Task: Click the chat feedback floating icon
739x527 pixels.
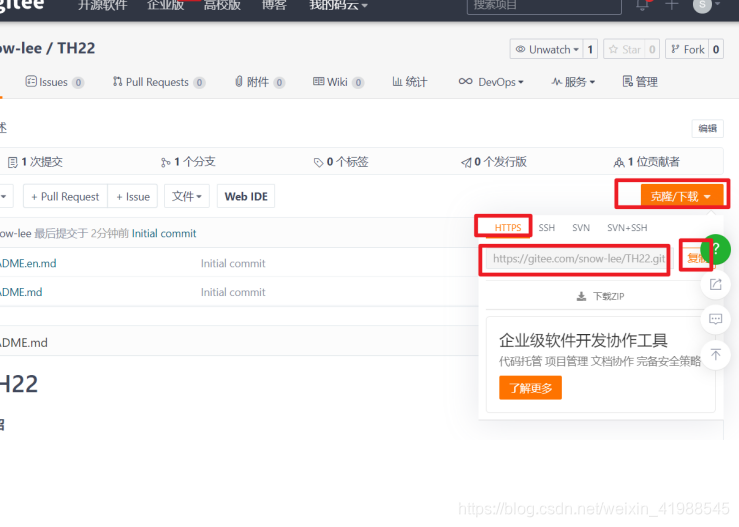Action: 715,319
